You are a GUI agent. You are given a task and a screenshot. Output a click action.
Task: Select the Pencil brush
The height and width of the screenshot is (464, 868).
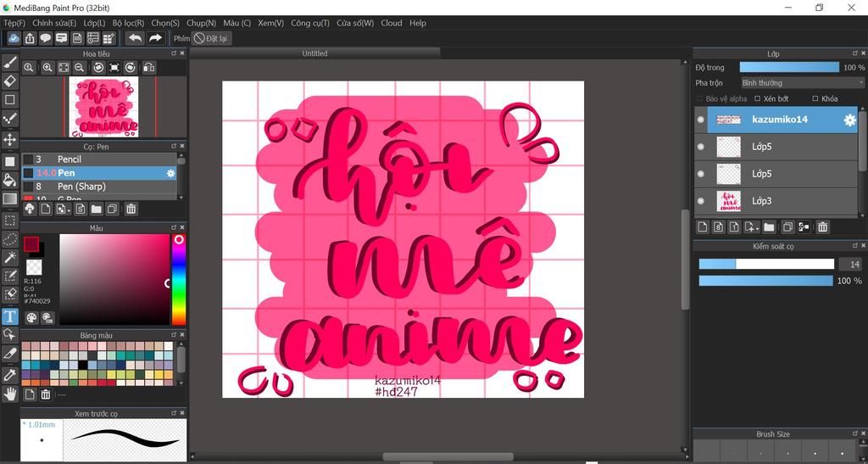point(98,159)
